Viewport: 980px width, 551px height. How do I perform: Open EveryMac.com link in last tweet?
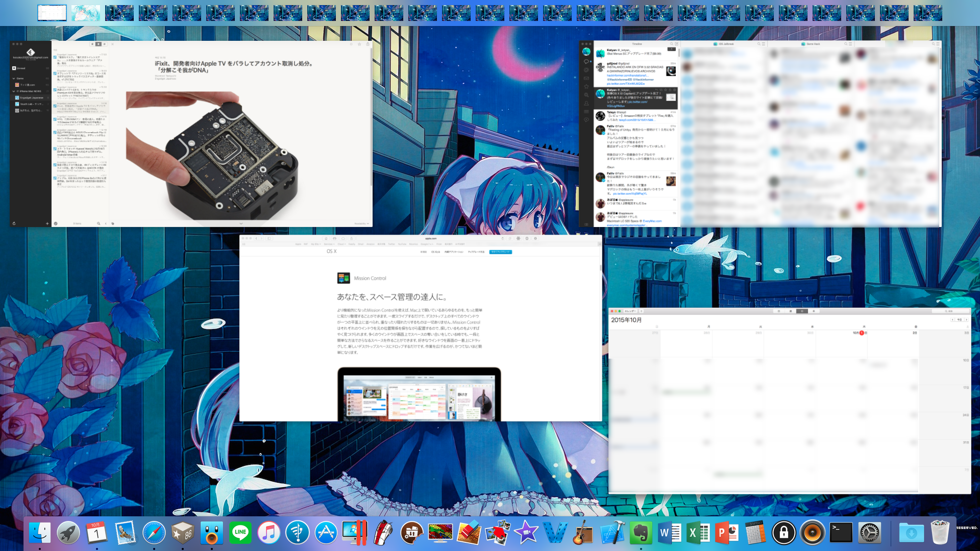(652, 221)
